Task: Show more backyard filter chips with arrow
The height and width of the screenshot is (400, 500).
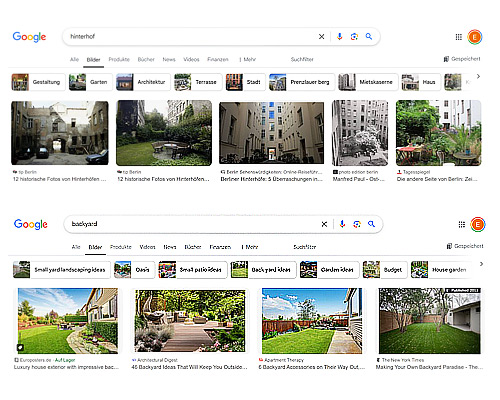Action: coord(481,264)
